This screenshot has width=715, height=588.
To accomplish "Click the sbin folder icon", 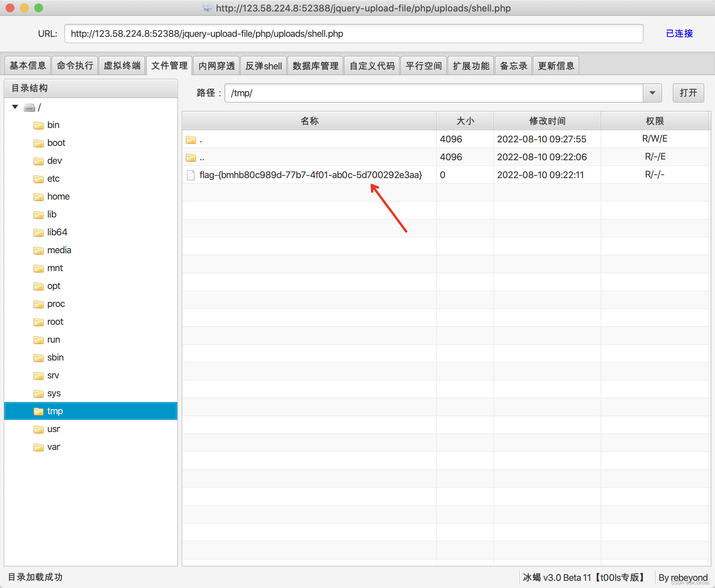I will click(x=38, y=358).
